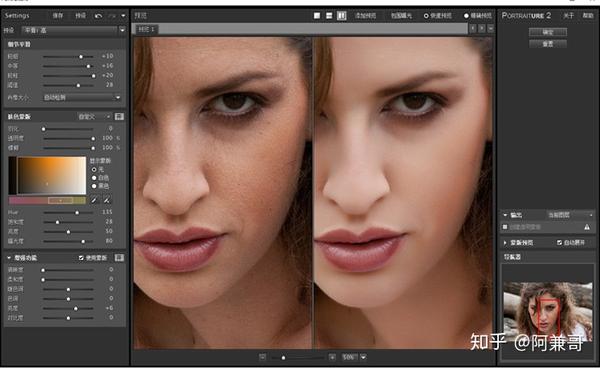The image size is (600, 369).
Task: Click the dimmed redo arrow in Settings header
Action: click(x=112, y=16)
